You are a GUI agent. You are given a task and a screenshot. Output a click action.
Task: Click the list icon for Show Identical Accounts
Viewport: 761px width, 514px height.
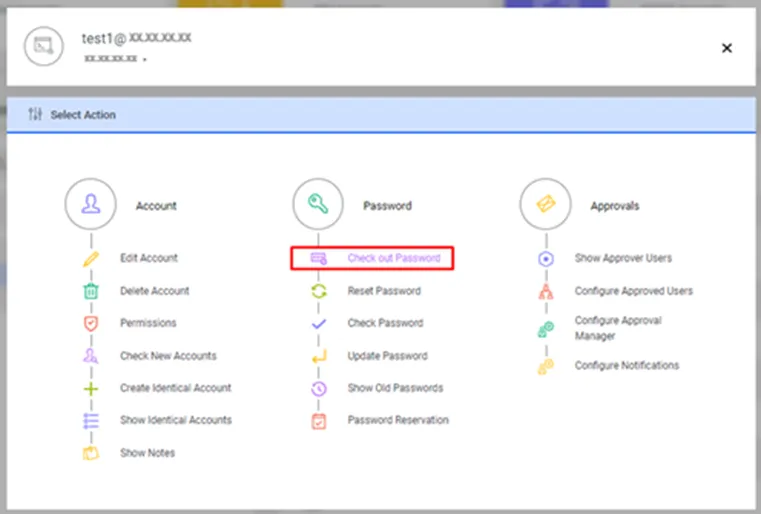(x=91, y=420)
